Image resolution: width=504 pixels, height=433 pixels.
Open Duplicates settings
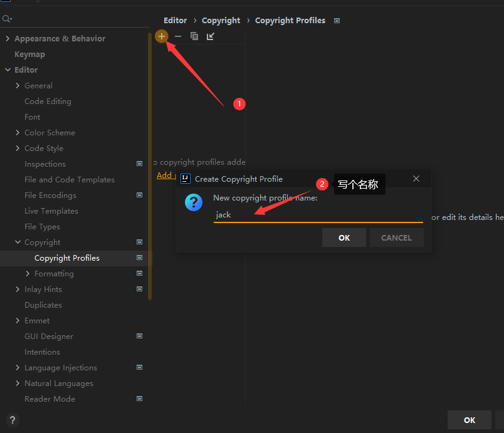pos(43,305)
